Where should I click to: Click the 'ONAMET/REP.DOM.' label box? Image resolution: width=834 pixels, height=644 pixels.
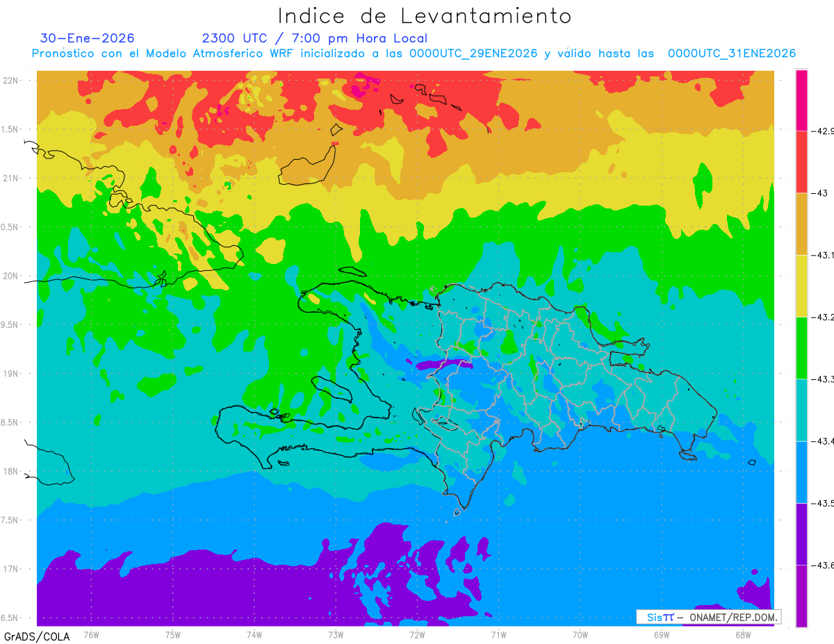[x=708, y=617]
